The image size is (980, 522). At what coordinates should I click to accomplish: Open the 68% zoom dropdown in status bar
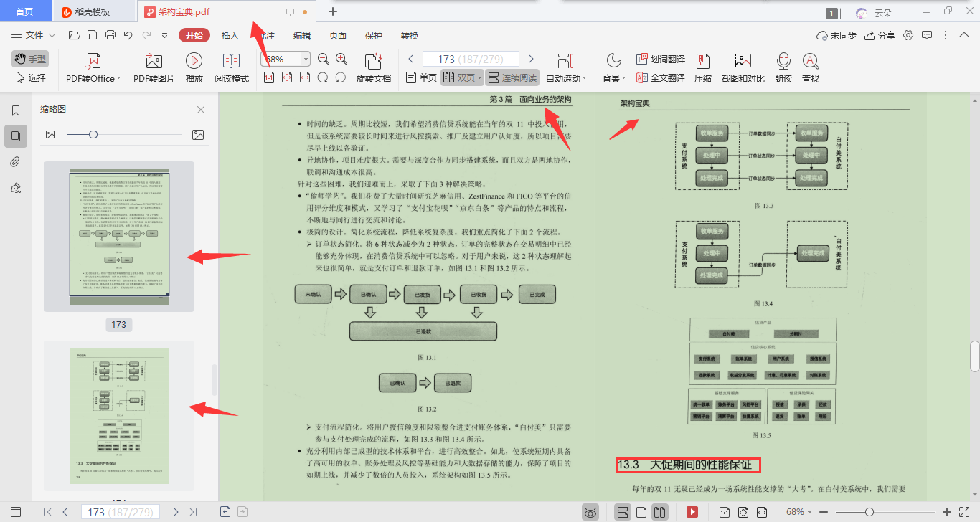pos(800,512)
